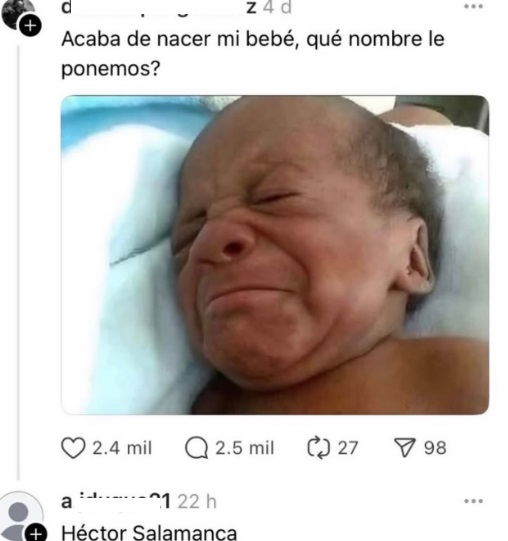Viewport: 508px width, 541px height.
Task: Click the 2.5 mil comments count
Action: 245,448
